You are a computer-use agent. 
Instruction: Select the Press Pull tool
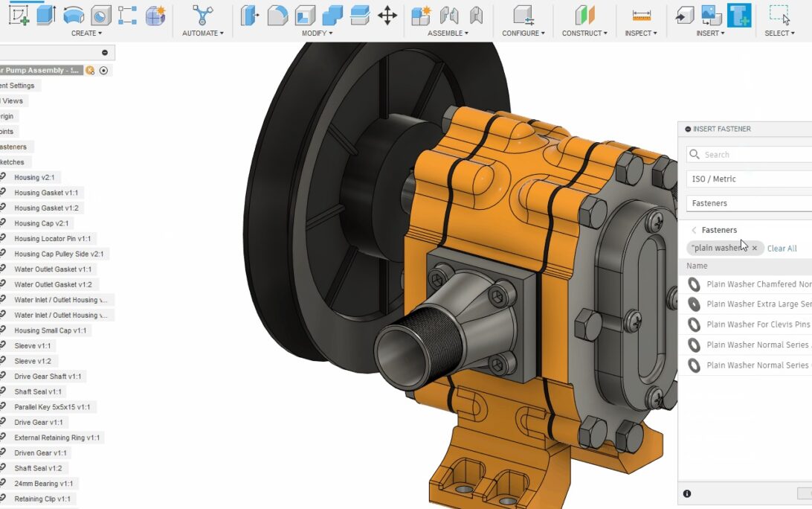tap(250, 15)
